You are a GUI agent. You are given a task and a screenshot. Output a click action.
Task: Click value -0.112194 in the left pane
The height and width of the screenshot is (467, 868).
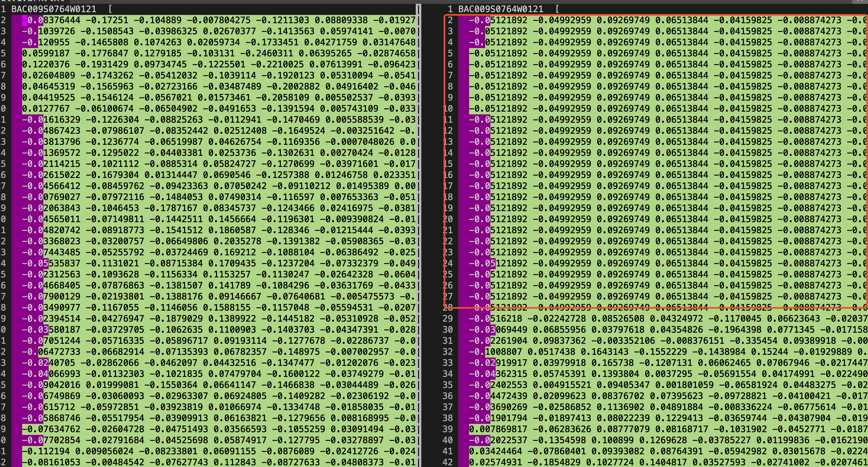[46, 451]
